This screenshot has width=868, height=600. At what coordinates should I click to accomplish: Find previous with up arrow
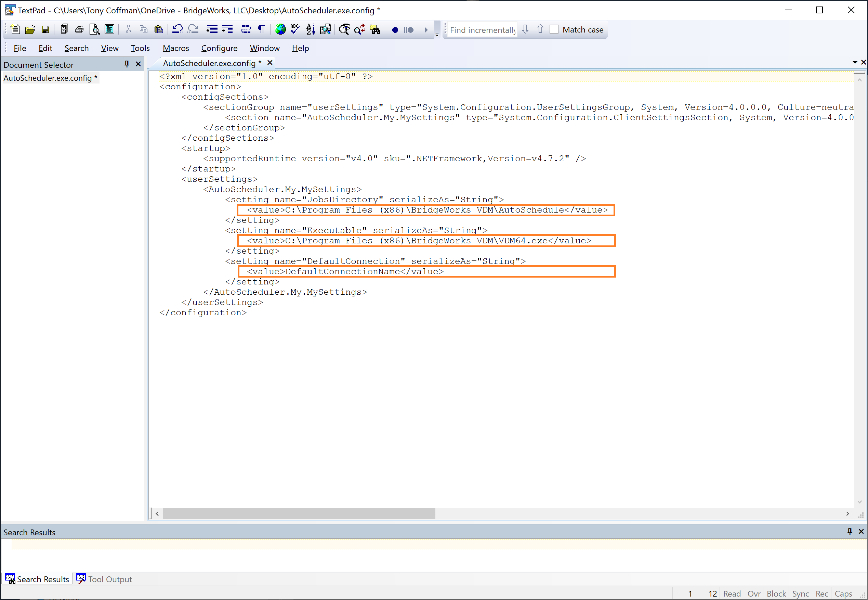pyautogui.click(x=540, y=29)
